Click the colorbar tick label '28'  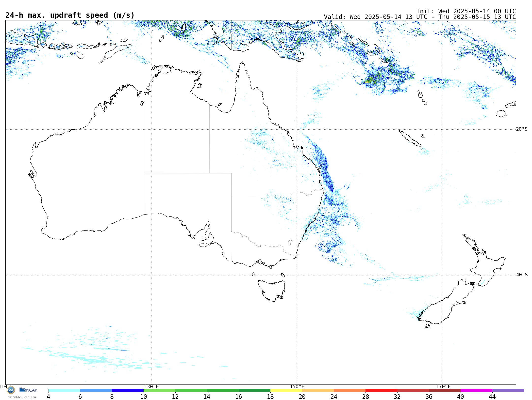coord(366,397)
